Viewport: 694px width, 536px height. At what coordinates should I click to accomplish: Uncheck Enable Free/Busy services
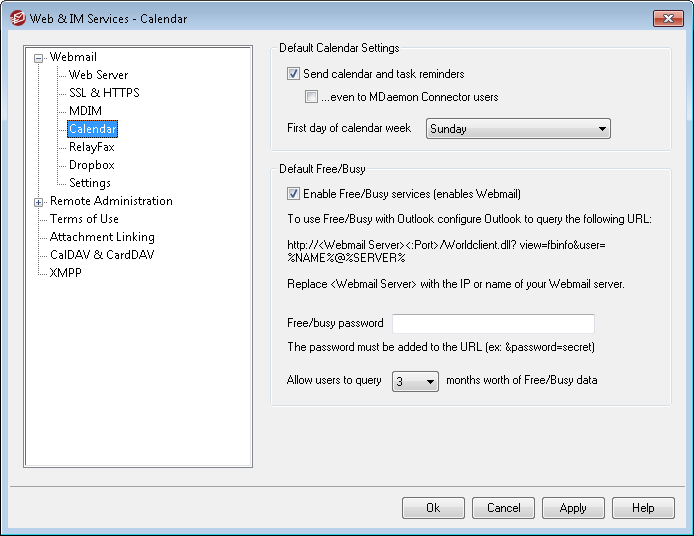click(x=293, y=194)
